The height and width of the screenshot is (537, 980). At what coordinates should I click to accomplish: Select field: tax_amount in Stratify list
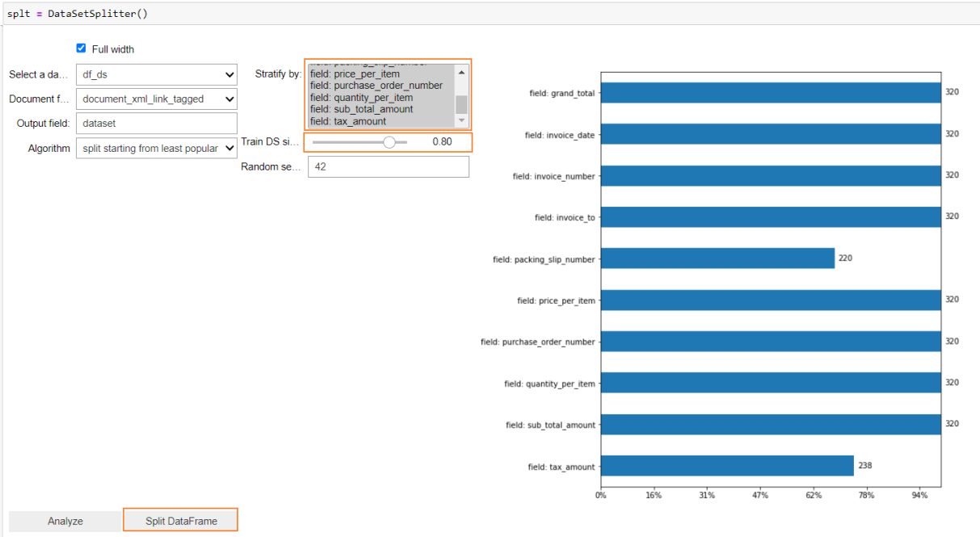[x=381, y=121]
